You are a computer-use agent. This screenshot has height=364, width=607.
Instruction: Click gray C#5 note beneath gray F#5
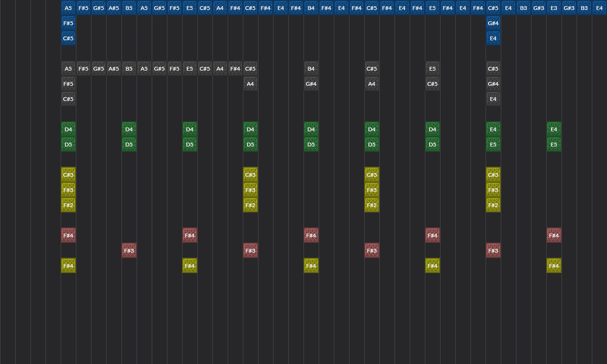coord(68,99)
